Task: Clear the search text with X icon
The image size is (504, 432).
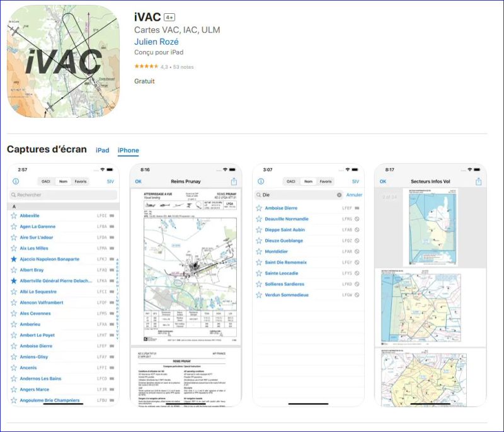Action: pyautogui.click(x=339, y=195)
